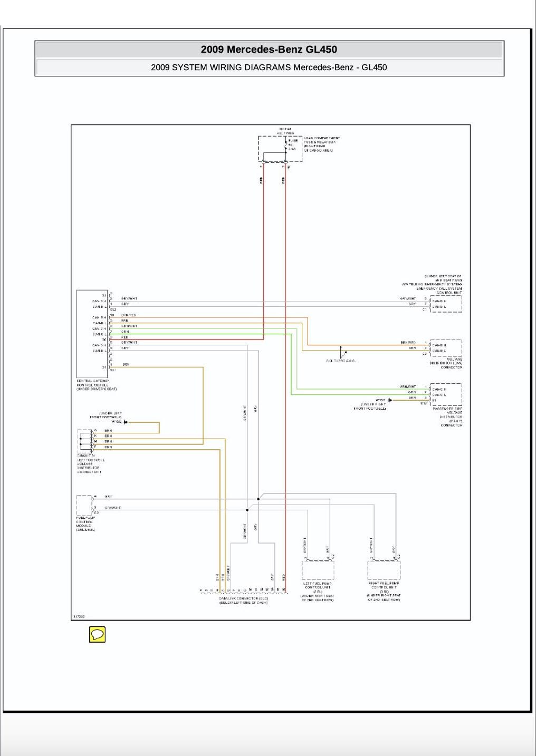536x756 pixels.
Task: Click the Circuit 31 left footwell connector box
Action: click(84, 441)
